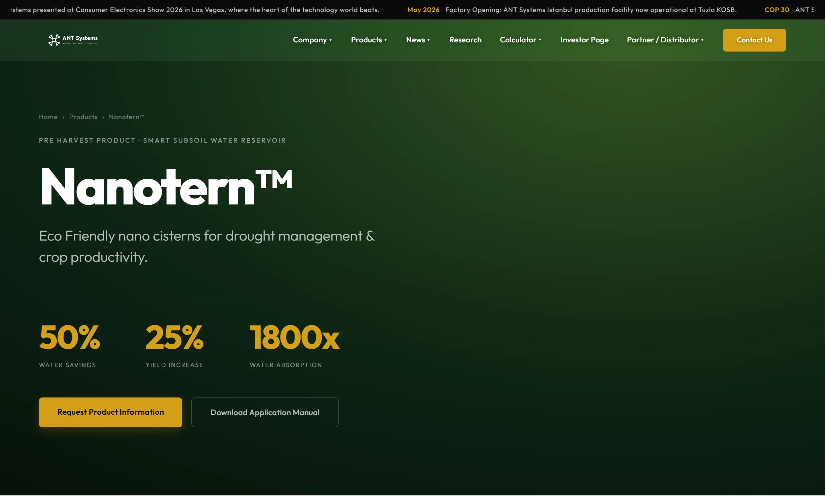Expand the Calculator dropdown menu
The height and width of the screenshot is (504, 825).
tap(520, 40)
